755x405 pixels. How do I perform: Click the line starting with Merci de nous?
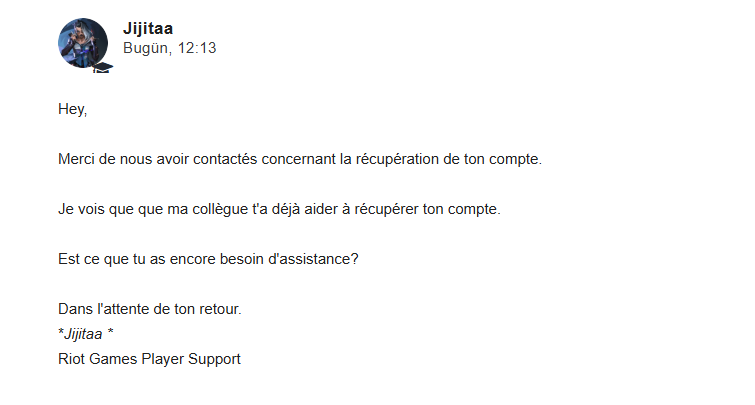(x=300, y=159)
